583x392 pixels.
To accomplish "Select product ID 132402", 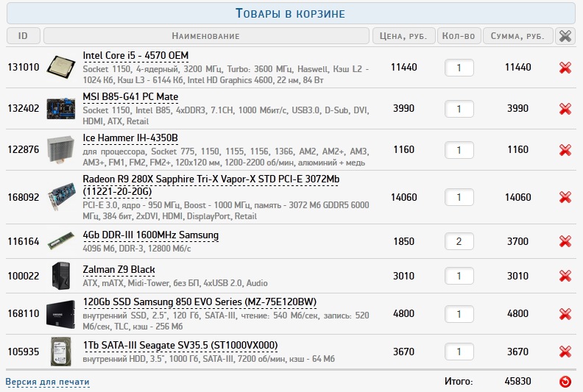I will pos(24,109).
